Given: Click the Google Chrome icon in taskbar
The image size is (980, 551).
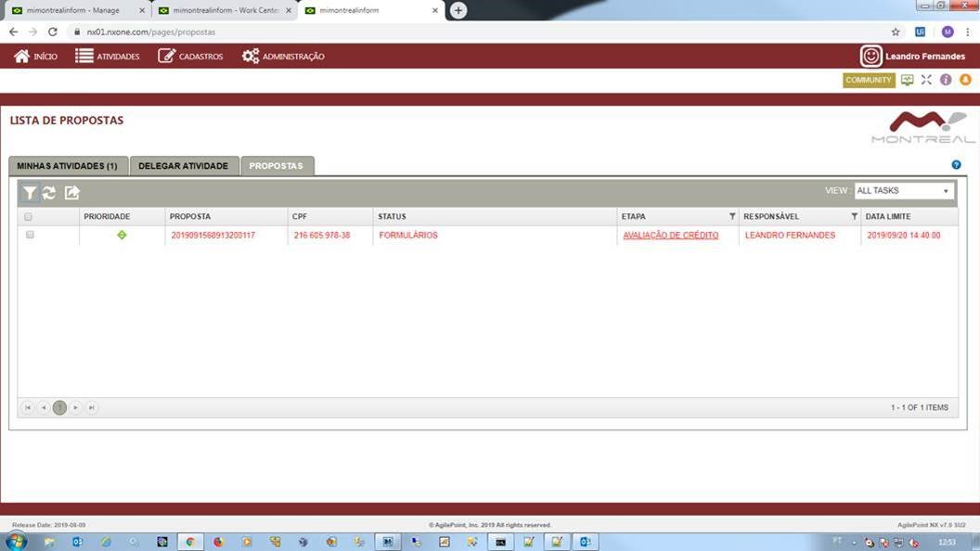Looking at the screenshot, I should (190, 542).
